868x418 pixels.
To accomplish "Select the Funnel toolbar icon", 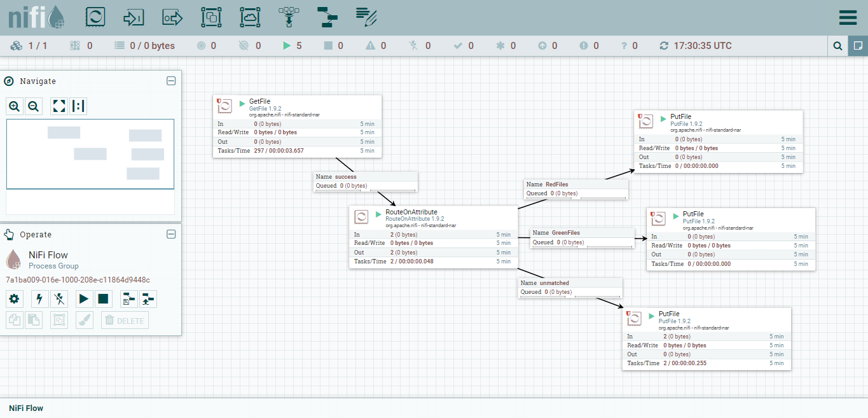I will coord(289,17).
